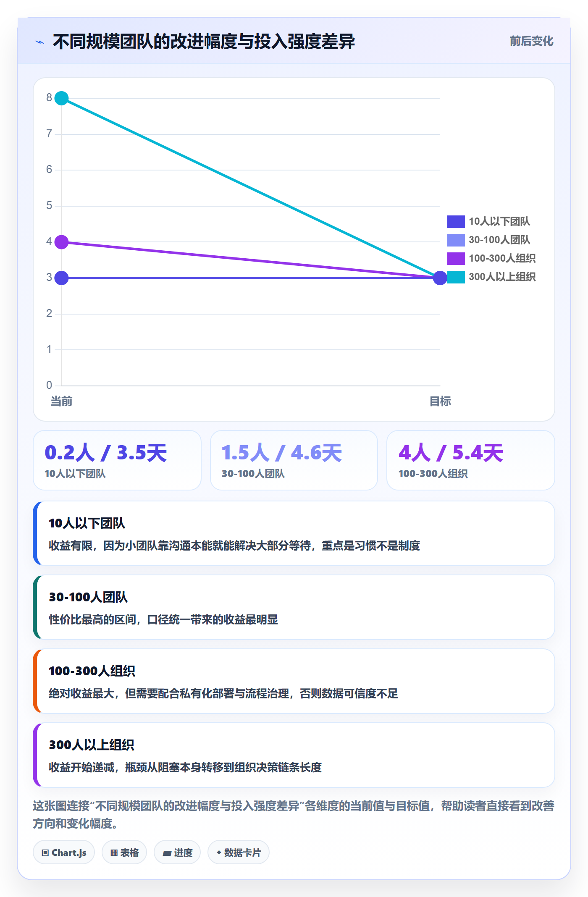Image resolution: width=588 pixels, height=897 pixels.
Task: Click the y-axis tick label 0
Action: pyautogui.click(x=49, y=385)
